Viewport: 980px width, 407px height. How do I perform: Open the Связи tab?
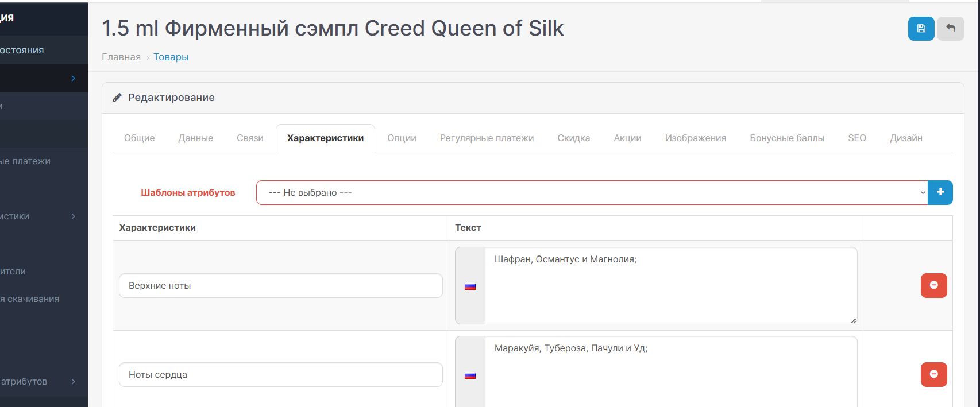coord(250,138)
